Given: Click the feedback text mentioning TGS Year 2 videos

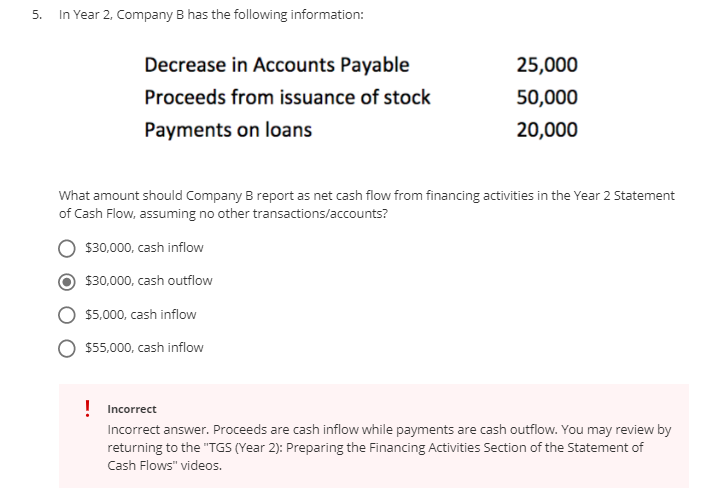Looking at the screenshot, I should [389, 447].
